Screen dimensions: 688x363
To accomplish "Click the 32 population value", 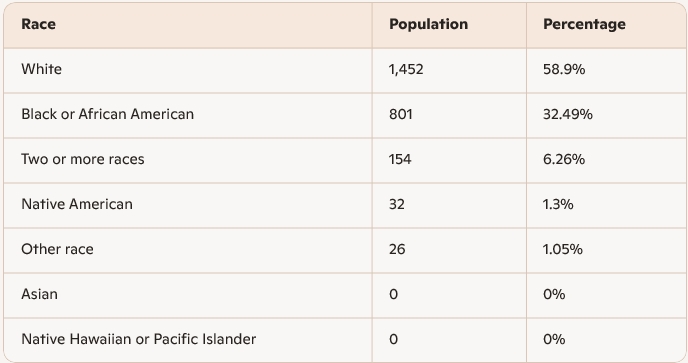I will pos(397,205).
